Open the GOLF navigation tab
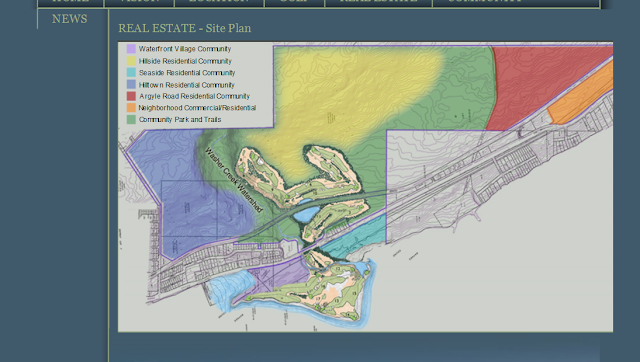 pos(294,2)
